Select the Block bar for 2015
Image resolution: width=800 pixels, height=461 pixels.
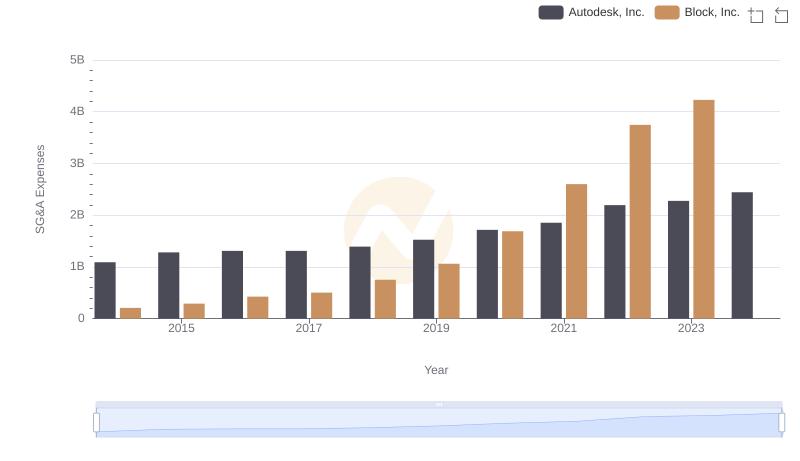[x=194, y=311]
